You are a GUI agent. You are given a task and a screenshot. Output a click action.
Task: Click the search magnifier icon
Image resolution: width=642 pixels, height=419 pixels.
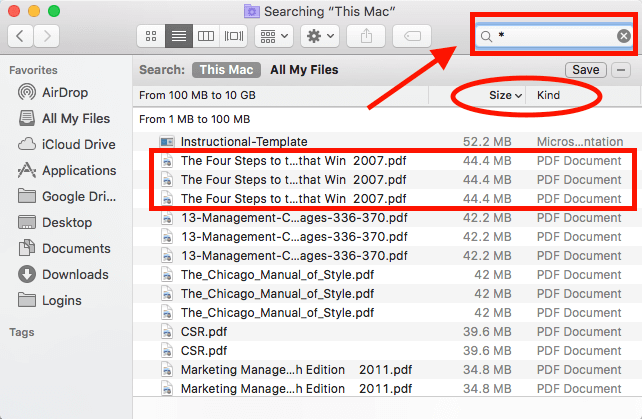pyautogui.click(x=486, y=36)
